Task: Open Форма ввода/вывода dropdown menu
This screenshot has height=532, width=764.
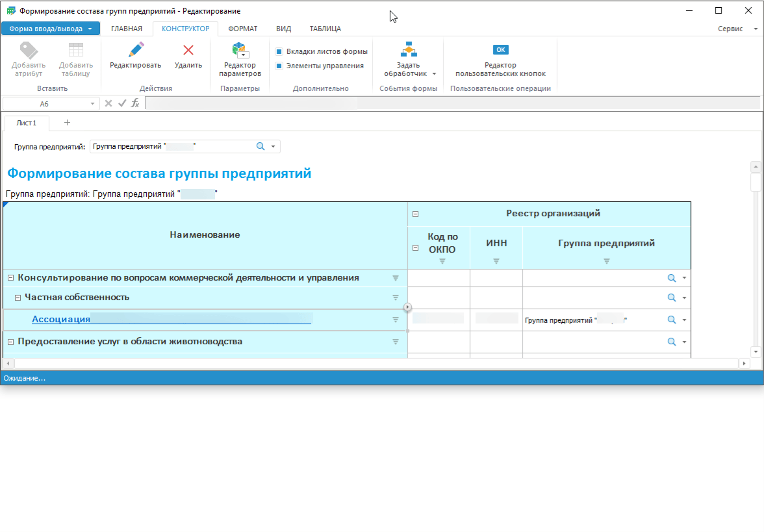Action: pyautogui.click(x=51, y=29)
